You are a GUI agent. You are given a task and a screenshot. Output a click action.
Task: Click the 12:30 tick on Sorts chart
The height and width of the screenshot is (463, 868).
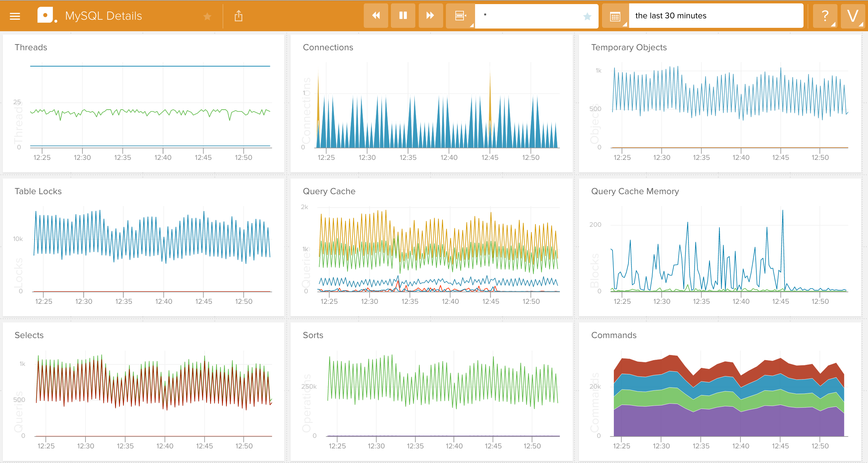coord(376,446)
